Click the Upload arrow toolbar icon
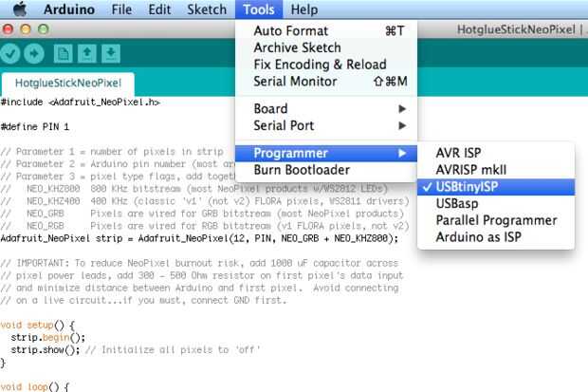Screen dimensions: 588x392 [34, 54]
